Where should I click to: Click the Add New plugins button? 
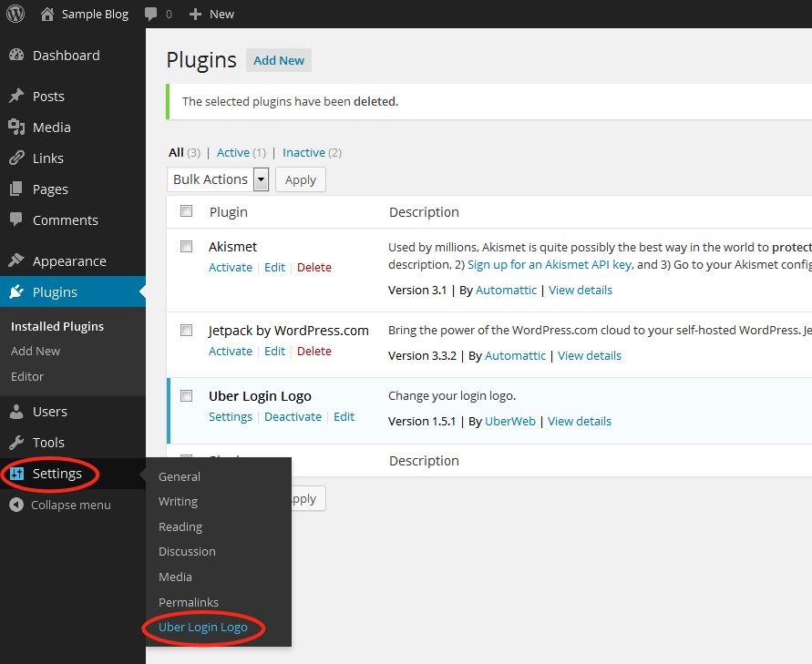click(x=278, y=60)
